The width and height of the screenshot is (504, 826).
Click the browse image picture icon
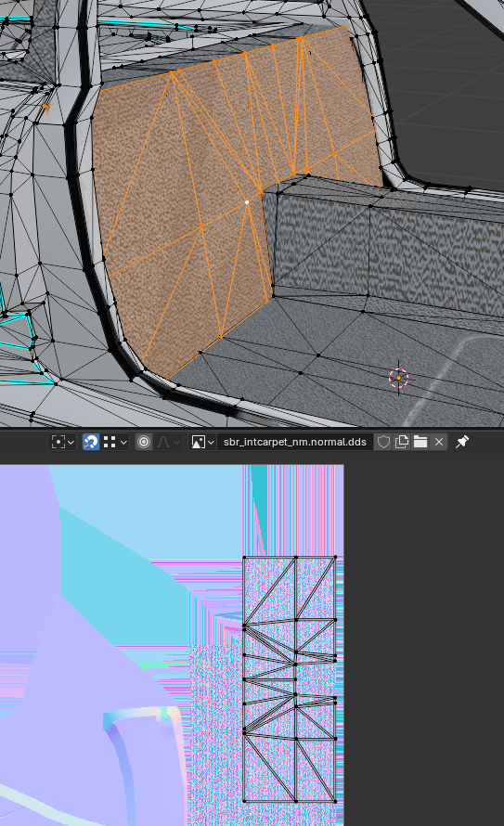click(198, 442)
